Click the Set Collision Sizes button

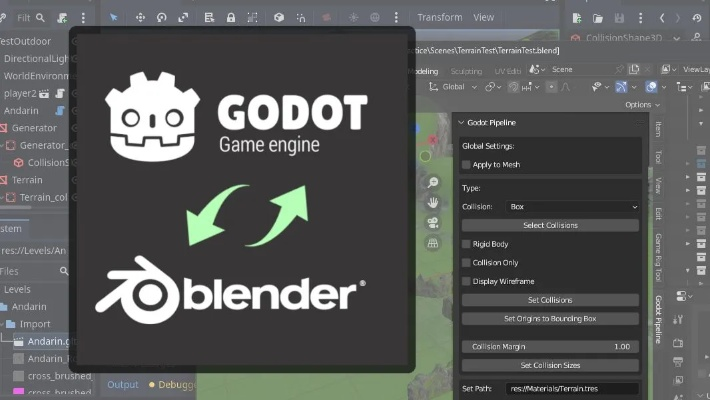coord(550,365)
